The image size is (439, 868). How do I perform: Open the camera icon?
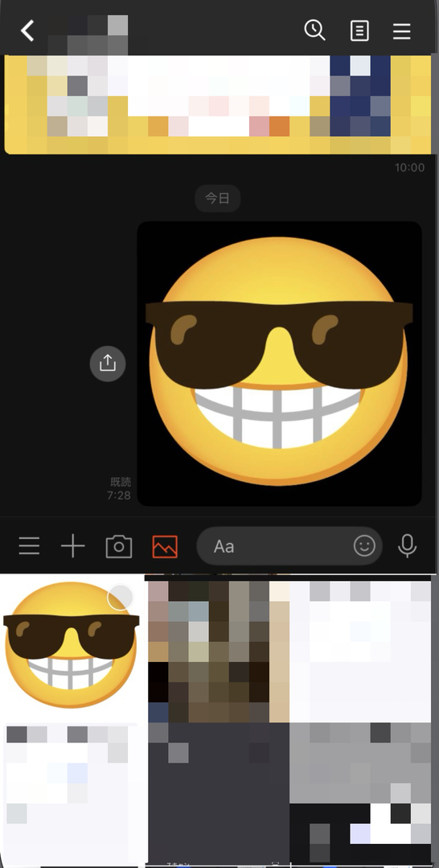pos(119,546)
